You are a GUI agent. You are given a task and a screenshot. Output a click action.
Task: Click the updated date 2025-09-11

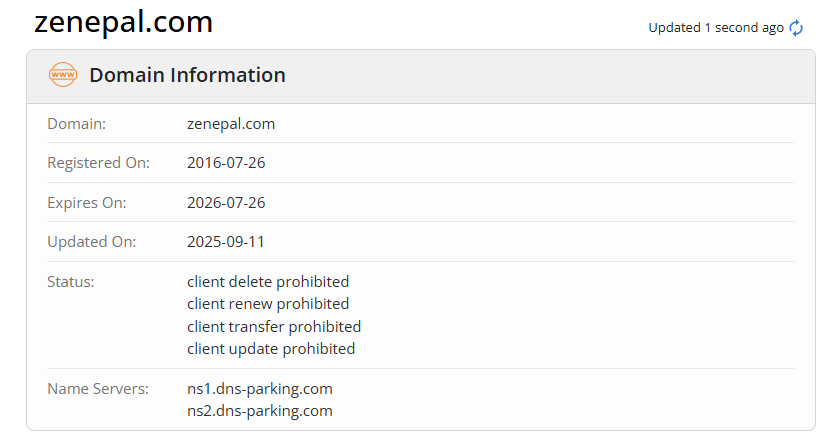[x=226, y=242]
